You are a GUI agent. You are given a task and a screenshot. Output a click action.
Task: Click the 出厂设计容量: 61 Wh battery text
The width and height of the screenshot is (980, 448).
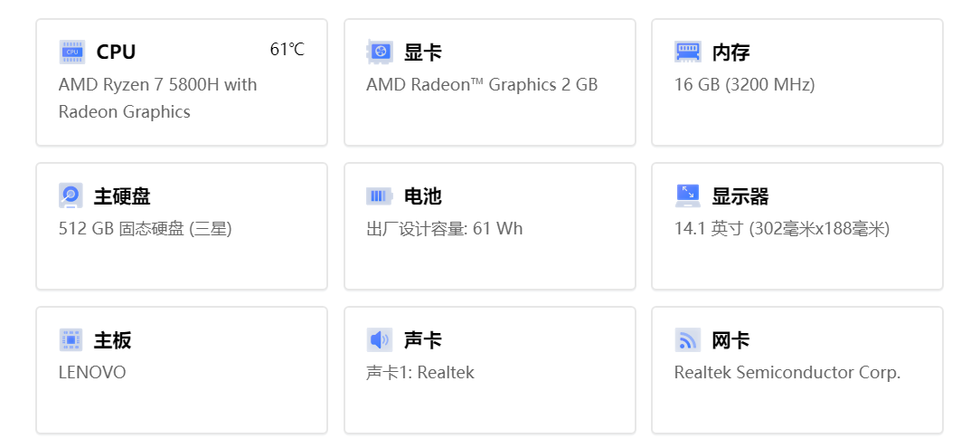click(x=444, y=229)
